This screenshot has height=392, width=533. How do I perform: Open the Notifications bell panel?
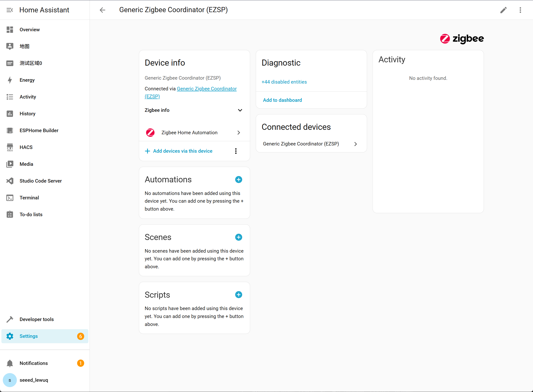[33, 363]
